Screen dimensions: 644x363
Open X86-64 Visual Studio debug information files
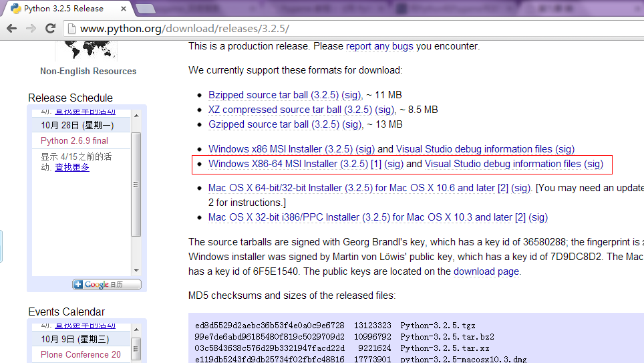(503, 164)
